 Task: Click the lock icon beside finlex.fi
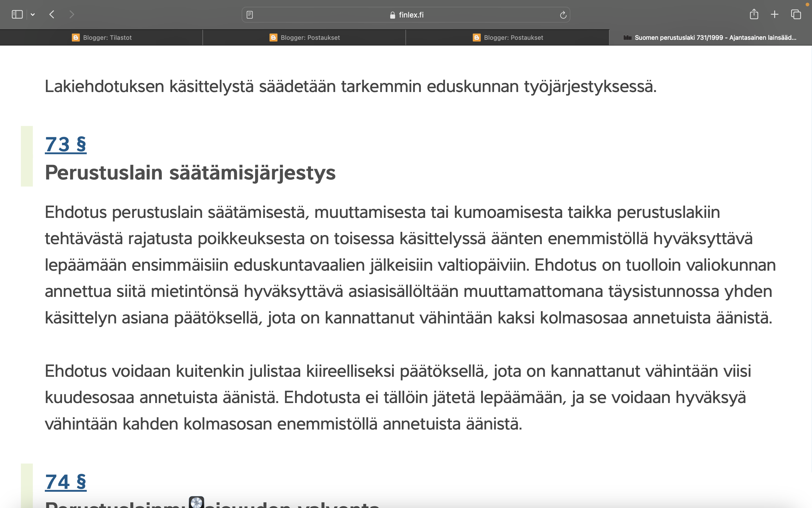pyautogui.click(x=392, y=15)
